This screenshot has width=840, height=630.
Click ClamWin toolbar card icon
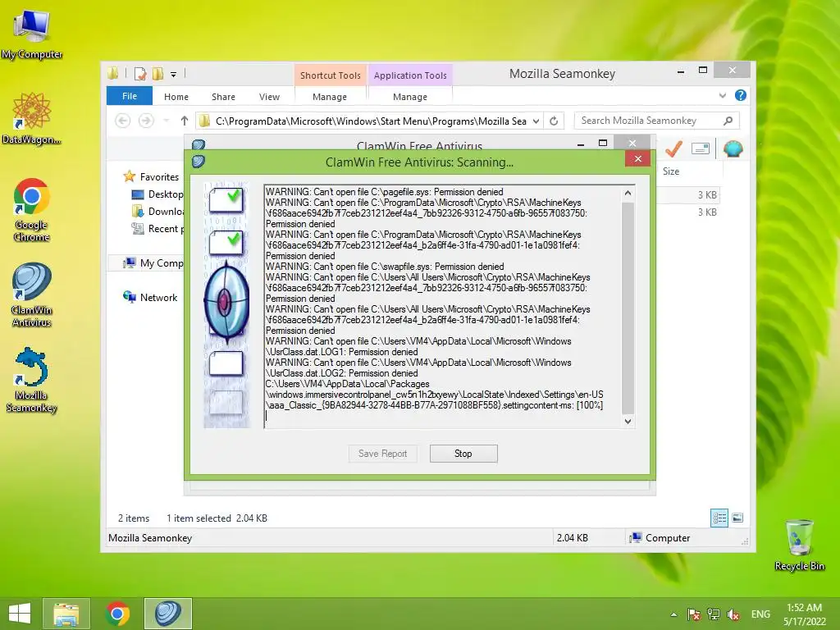pyautogui.click(x=701, y=149)
